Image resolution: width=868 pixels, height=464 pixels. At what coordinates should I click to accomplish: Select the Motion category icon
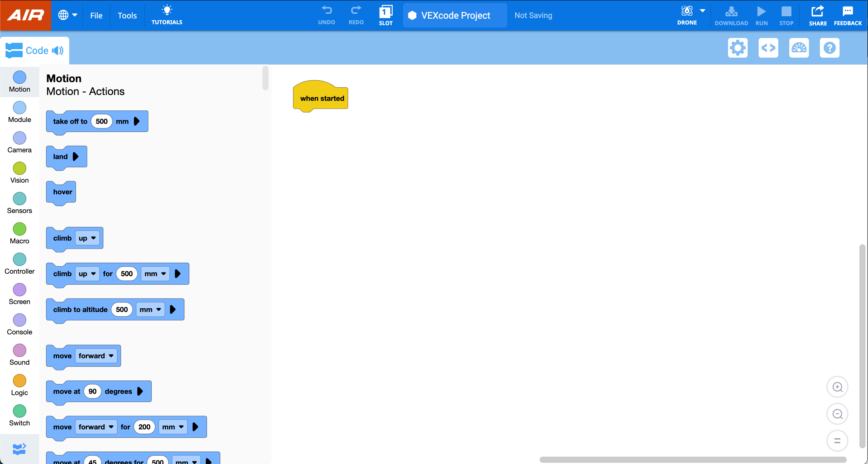(x=19, y=78)
